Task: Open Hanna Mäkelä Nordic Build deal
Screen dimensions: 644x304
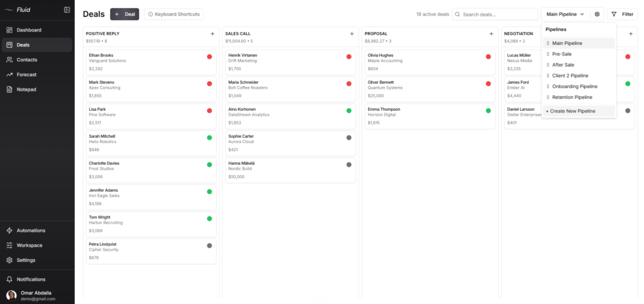Action: click(x=291, y=171)
